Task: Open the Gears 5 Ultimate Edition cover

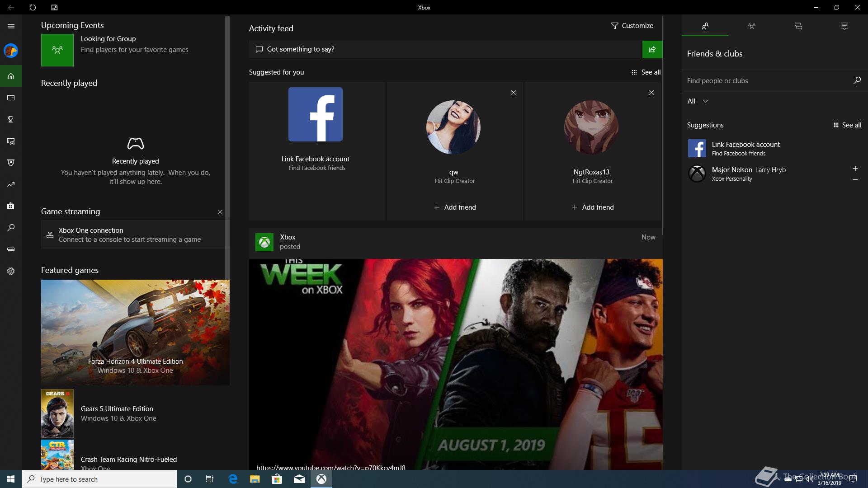Action: (57, 413)
